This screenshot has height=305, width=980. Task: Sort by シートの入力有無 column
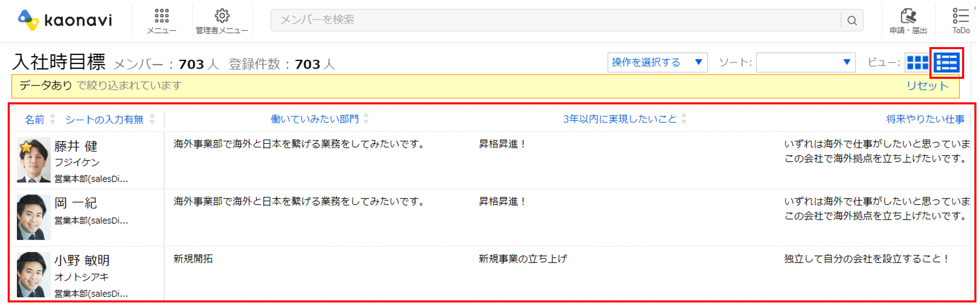(x=104, y=119)
